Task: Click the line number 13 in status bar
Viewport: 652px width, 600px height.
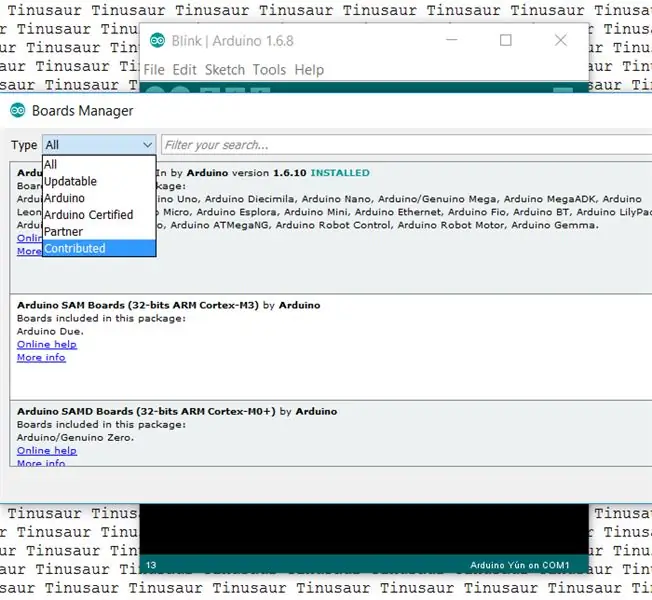Action: tap(151, 565)
